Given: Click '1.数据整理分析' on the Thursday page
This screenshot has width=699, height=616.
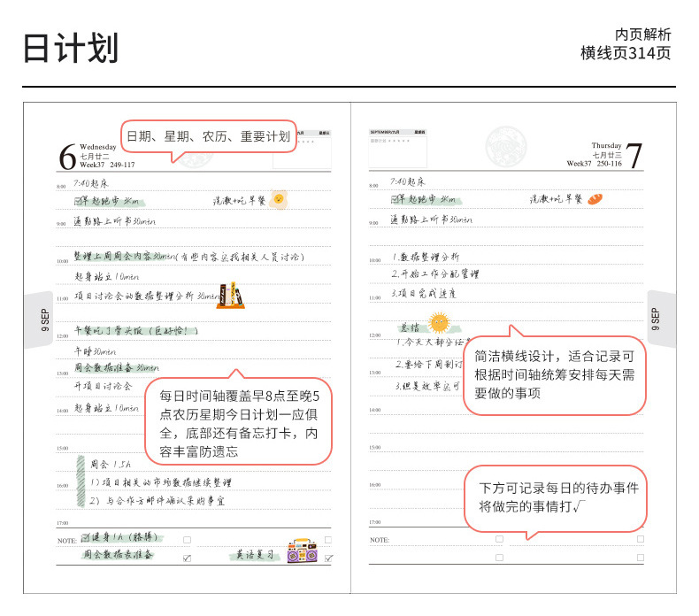Looking at the screenshot, I should (426, 257).
